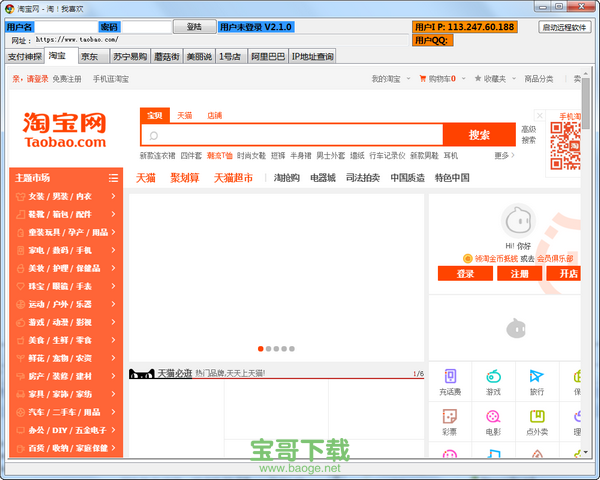
Task: Click the 用户名 input field
Action: tap(65, 27)
